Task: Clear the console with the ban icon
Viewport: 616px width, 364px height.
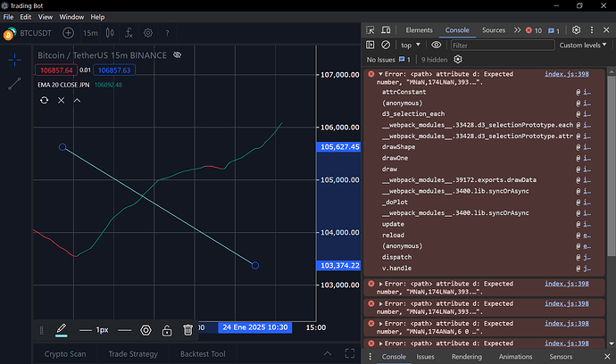Action: click(386, 45)
